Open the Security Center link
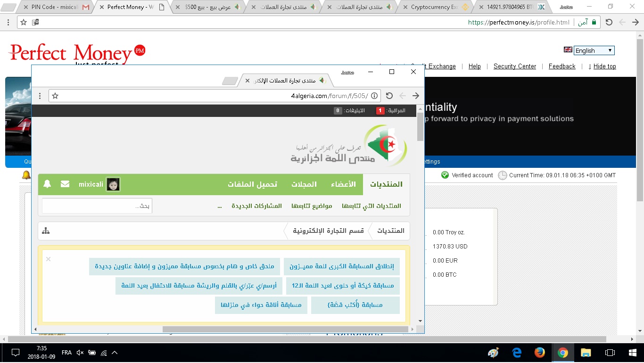Viewport: 644px width, 363px height. tap(514, 66)
